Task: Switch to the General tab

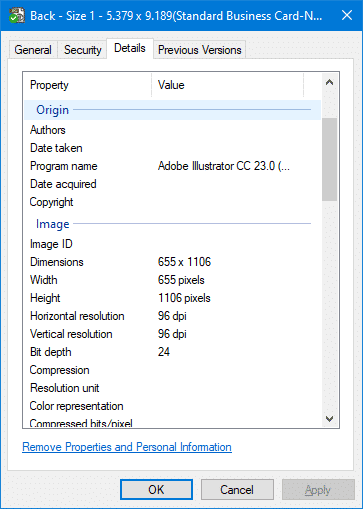Action: [33, 50]
